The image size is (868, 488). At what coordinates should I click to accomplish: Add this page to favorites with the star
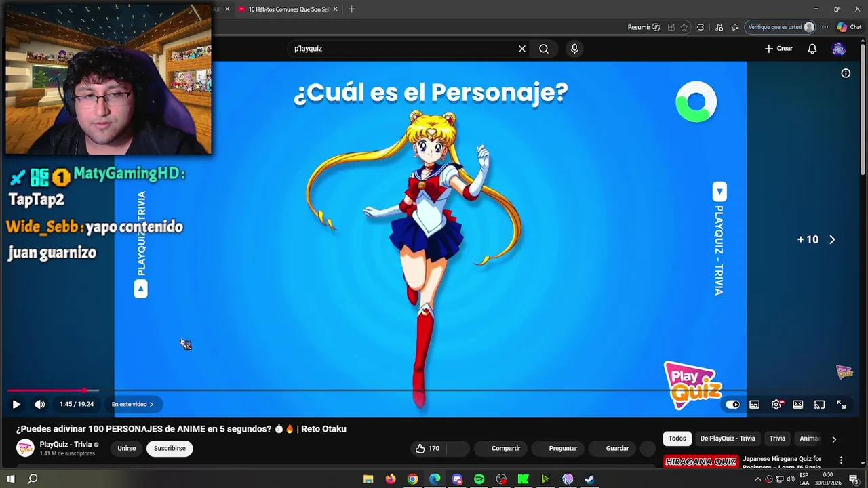point(684,27)
